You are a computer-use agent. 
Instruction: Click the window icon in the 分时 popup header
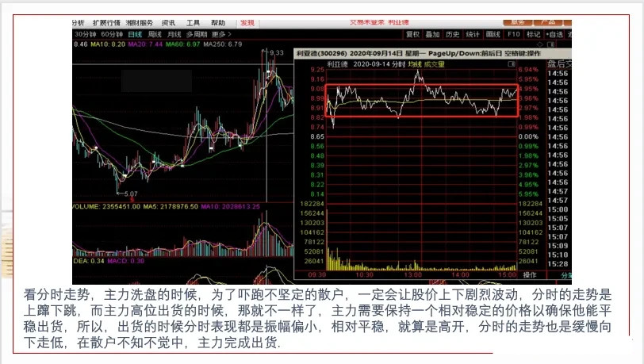[x=512, y=64]
